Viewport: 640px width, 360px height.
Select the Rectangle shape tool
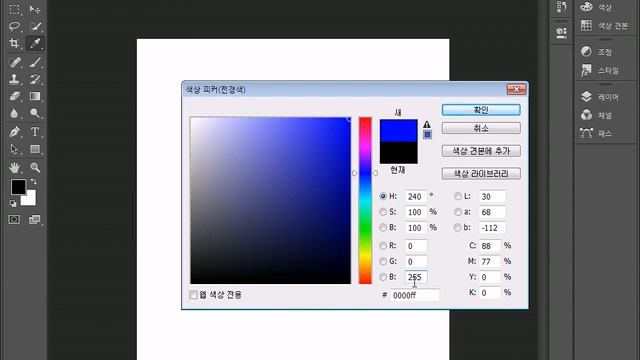(x=35, y=149)
